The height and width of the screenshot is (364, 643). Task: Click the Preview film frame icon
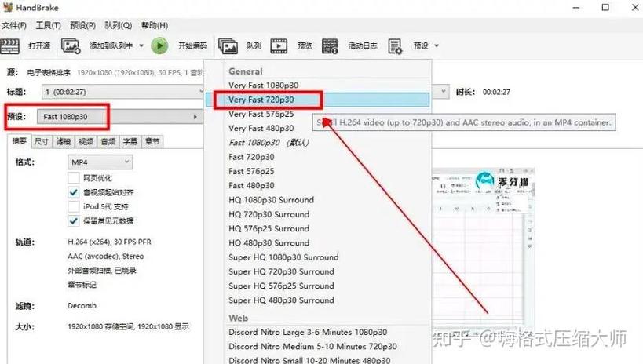point(279,46)
